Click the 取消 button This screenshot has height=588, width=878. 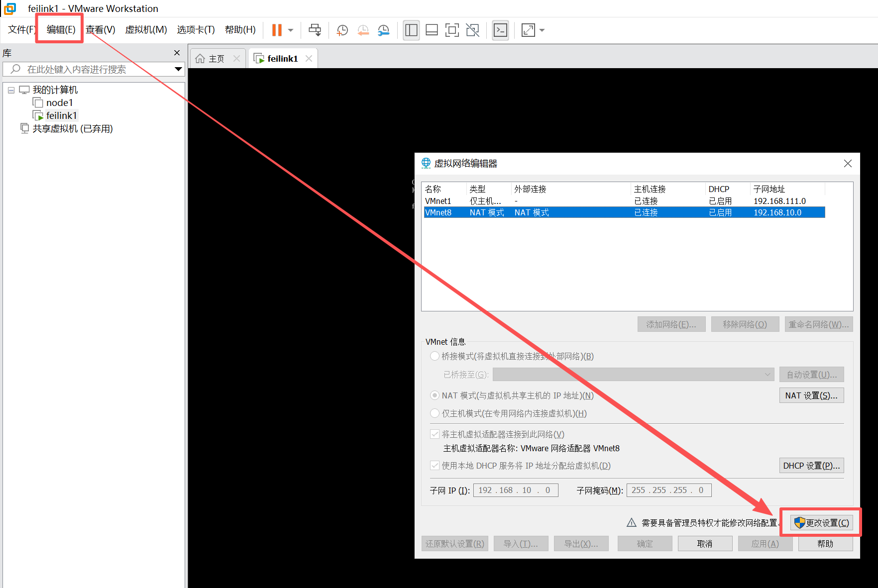(x=705, y=544)
